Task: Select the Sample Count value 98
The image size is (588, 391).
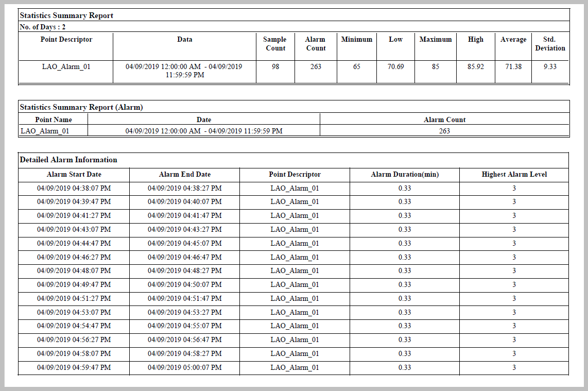Action: pos(275,66)
